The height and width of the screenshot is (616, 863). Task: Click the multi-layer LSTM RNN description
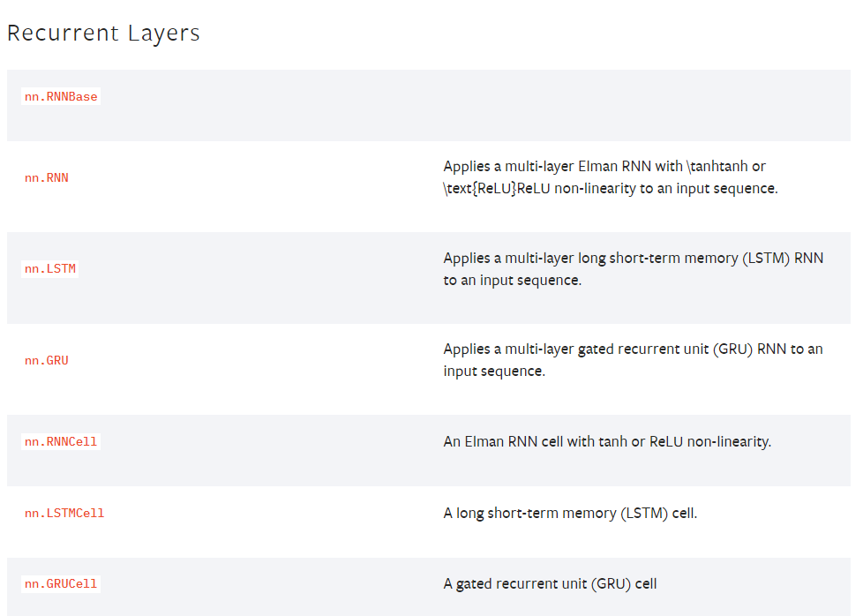coord(633,269)
